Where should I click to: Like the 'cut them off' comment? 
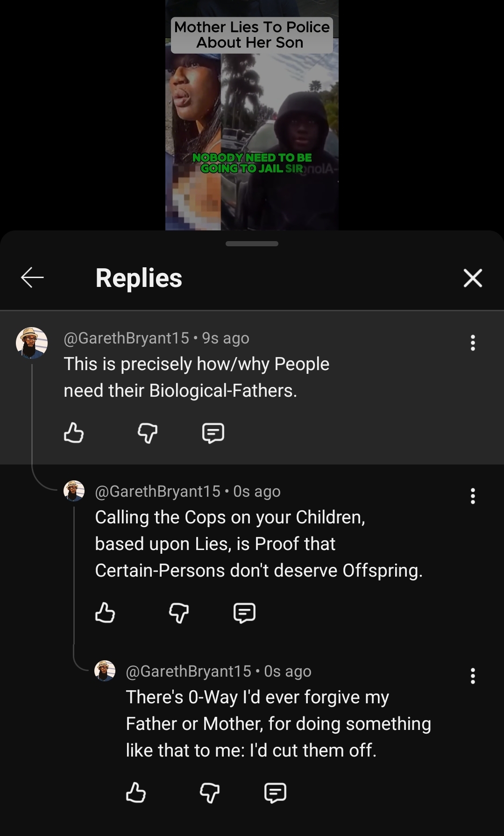coord(136,793)
